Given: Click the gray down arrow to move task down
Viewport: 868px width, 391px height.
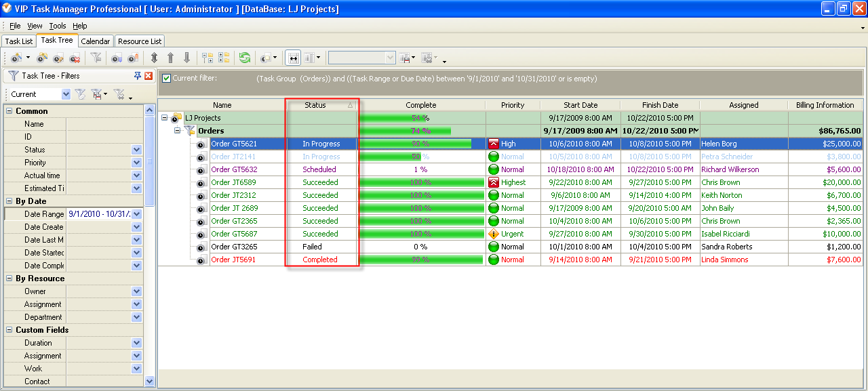Looking at the screenshot, I should coord(186,58).
